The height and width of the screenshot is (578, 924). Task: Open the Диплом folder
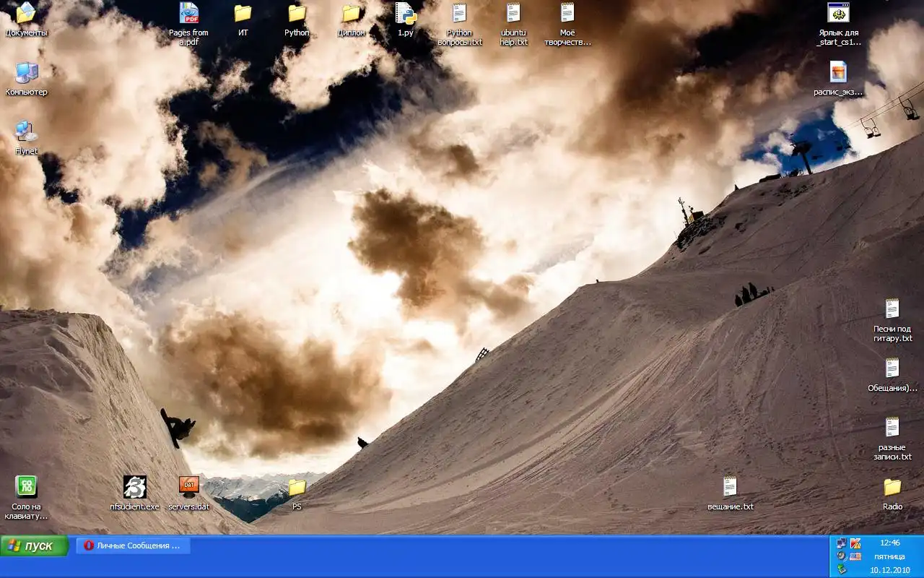[351, 14]
